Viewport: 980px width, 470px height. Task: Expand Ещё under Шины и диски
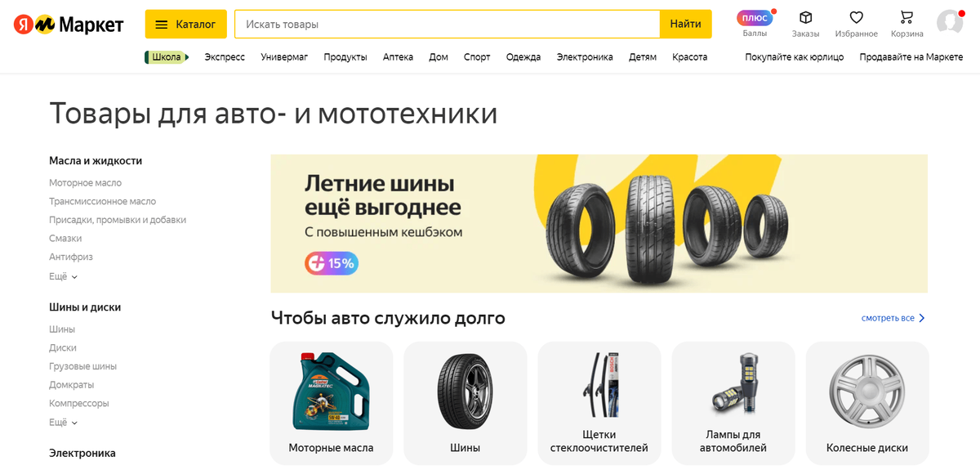click(63, 423)
